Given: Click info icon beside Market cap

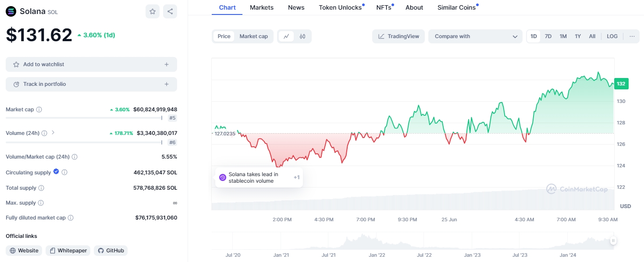Looking at the screenshot, I should click(x=39, y=110).
